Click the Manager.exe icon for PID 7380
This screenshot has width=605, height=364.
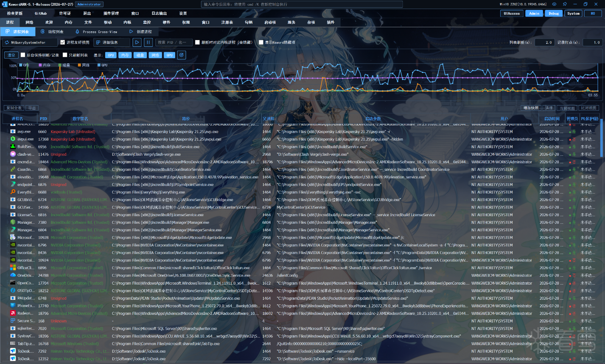(13, 222)
